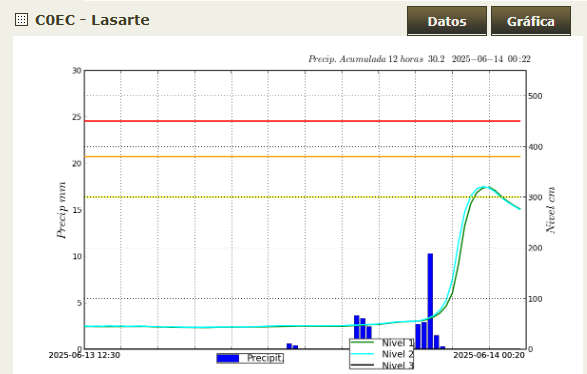Click the cyan Nivel 2 legend line

pyautogui.click(x=362, y=353)
